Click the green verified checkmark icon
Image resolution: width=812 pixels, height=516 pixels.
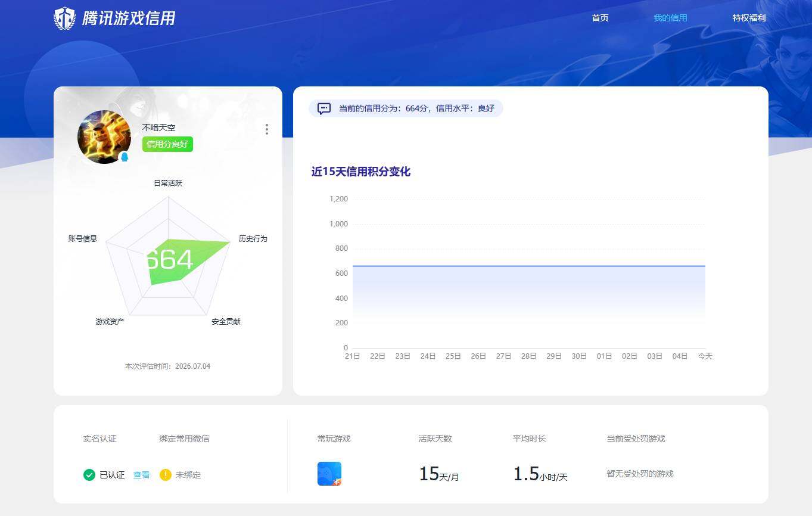[x=89, y=475]
